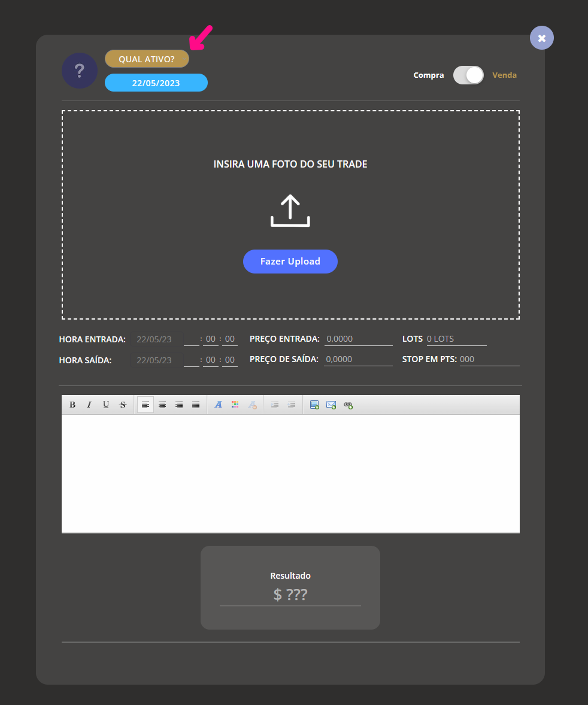Insert a hyperlink using chain icon
The height and width of the screenshot is (705, 588).
[348, 405]
